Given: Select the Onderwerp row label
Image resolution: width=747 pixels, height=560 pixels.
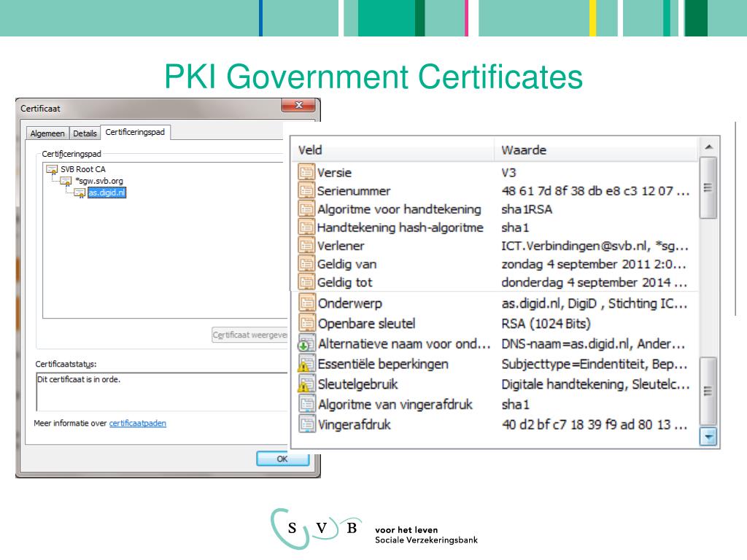Looking at the screenshot, I should point(350,303).
